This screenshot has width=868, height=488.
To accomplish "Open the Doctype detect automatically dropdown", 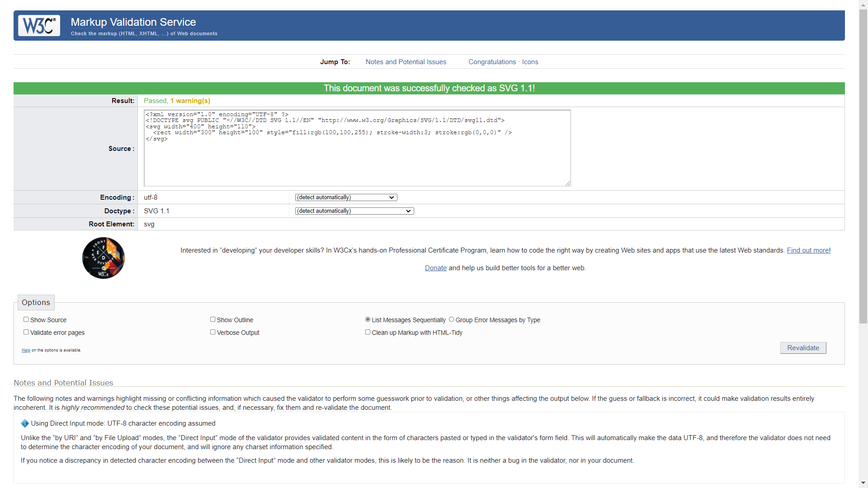I will pyautogui.click(x=354, y=211).
